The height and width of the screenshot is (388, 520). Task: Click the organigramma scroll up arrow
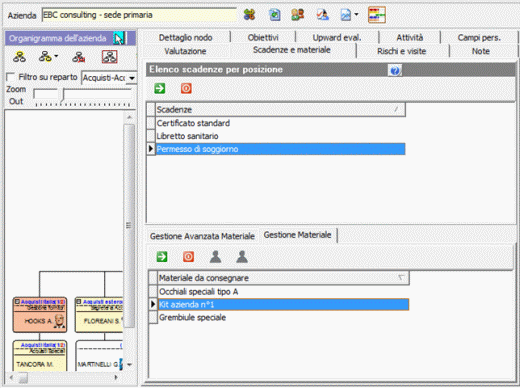click(129, 117)
